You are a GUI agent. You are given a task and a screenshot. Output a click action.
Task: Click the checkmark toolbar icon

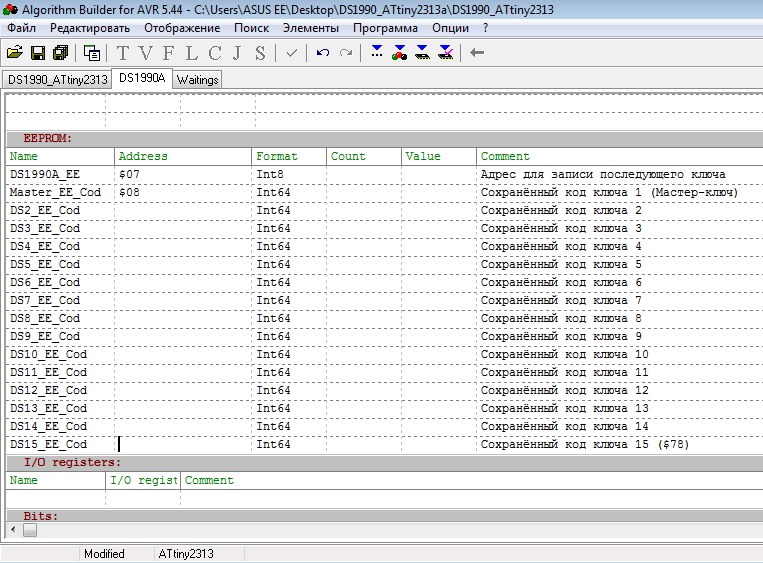coord(291,52)
